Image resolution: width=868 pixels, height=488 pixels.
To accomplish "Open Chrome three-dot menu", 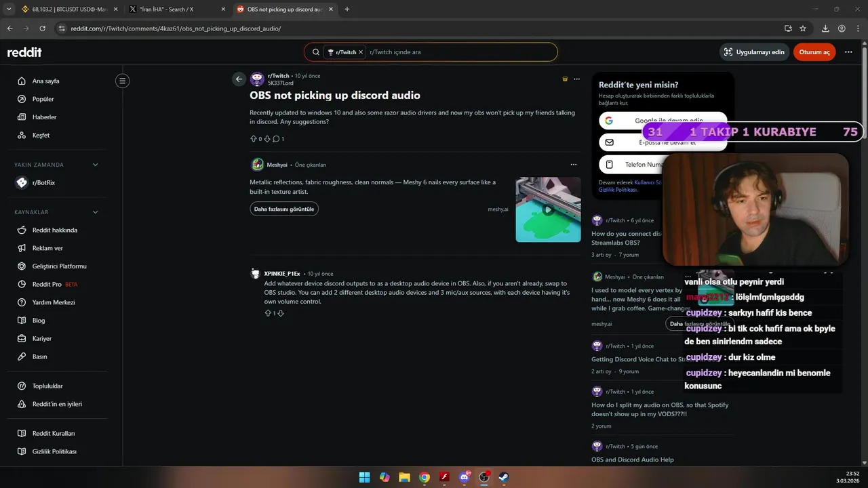I will [858, 28].
